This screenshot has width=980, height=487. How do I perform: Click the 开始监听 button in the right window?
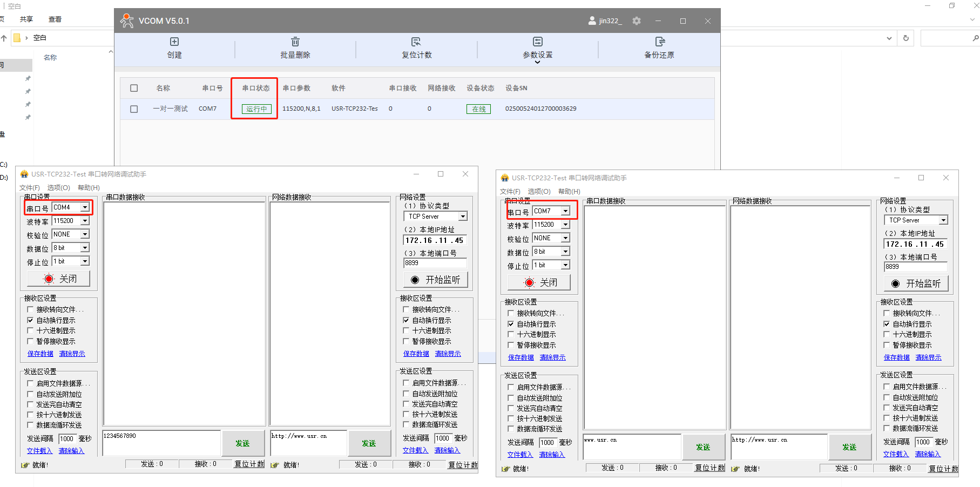click(x=916, y=283)
